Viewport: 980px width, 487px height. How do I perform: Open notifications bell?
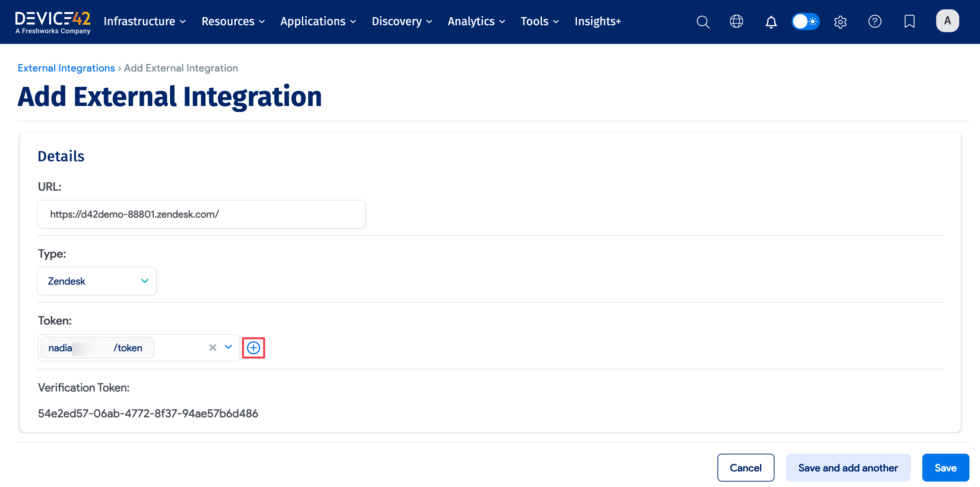[771, 22]
